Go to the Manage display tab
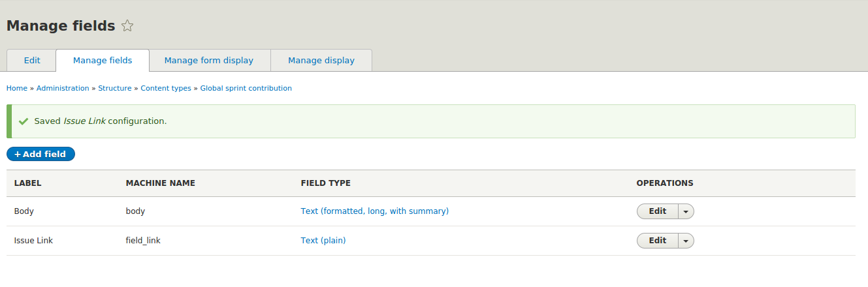 coord(321,60)
